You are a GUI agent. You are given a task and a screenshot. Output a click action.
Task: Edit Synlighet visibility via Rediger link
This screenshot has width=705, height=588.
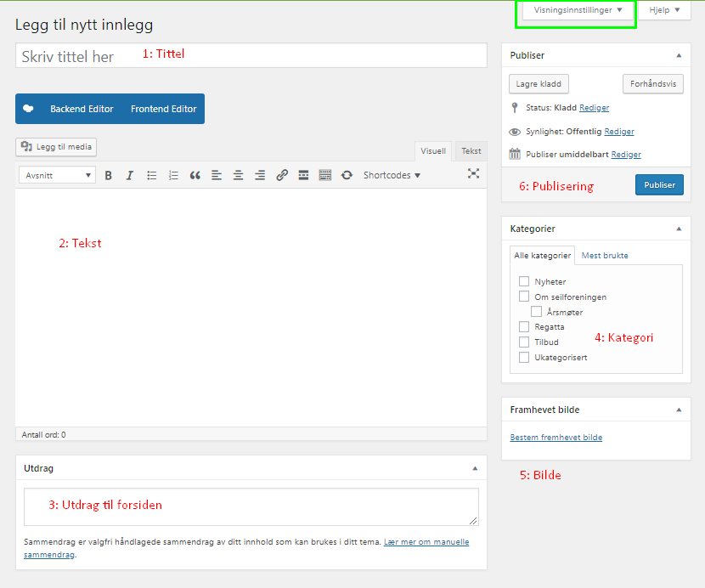(619, 132)
